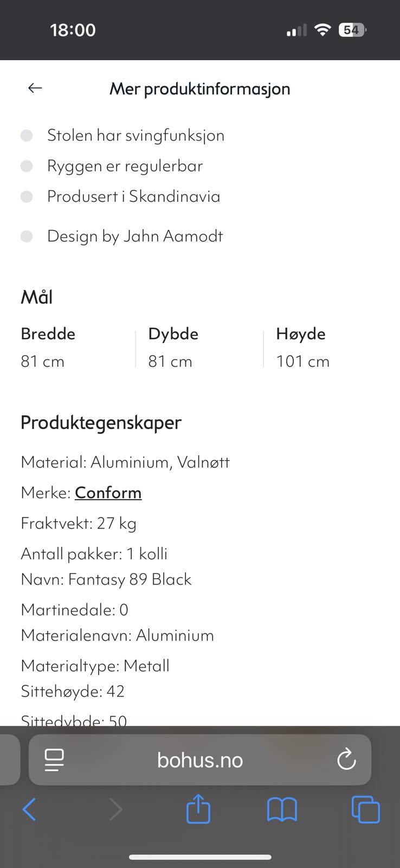
Task: Tap the Produktegenskaper section heading
Action: (x=101, y=423)
